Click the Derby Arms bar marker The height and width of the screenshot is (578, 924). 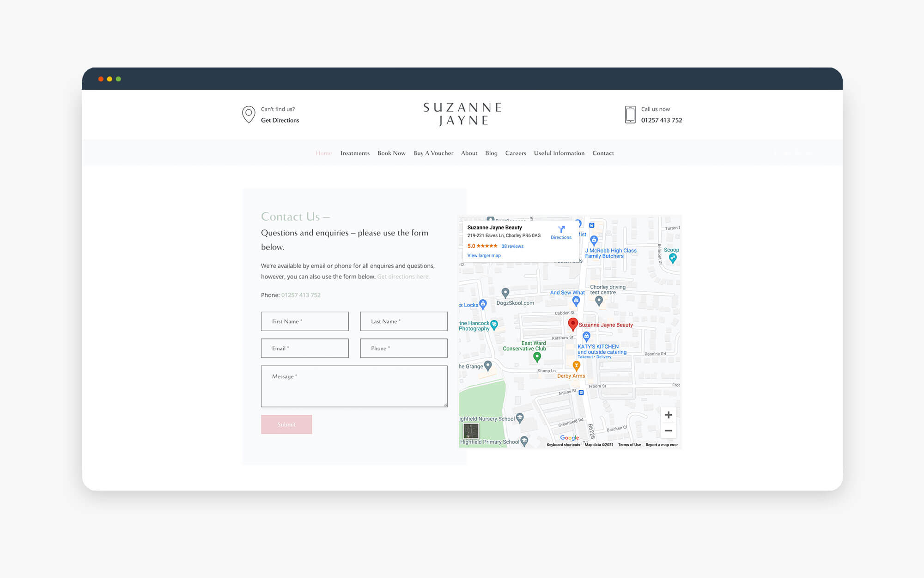pos(576,366)
